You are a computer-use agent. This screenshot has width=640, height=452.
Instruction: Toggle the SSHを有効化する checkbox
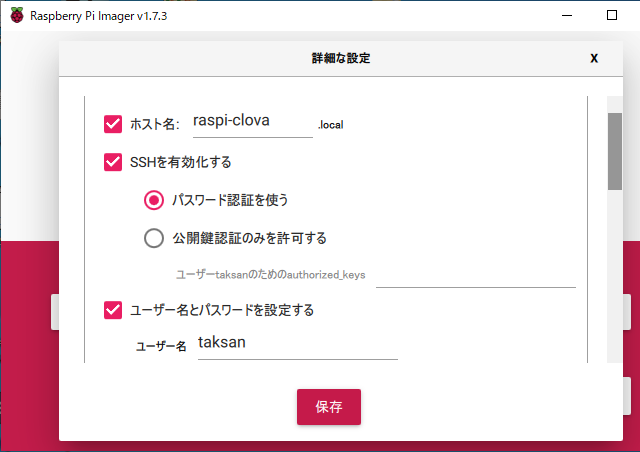[x=113, y=162]
